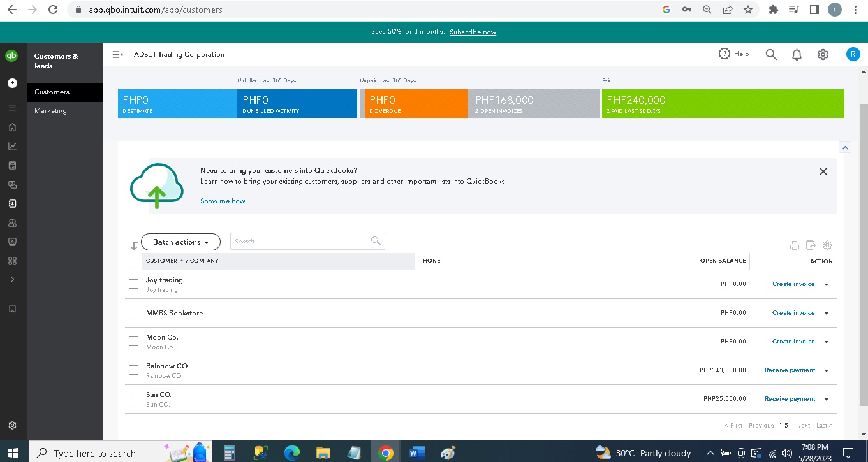Image resolution: width=868 pixels, height=462 pixels.
Task: Expand action dropdown arrow for Moon Co.
Action: pyautogui.click(x=827, y=342)
